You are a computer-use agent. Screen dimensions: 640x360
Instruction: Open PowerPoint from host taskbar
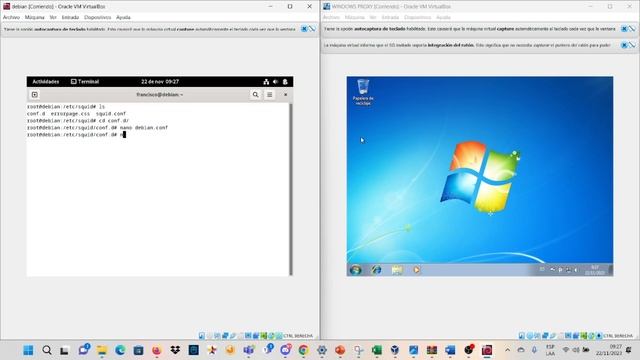pyautogui.click(x=340, y=350)
